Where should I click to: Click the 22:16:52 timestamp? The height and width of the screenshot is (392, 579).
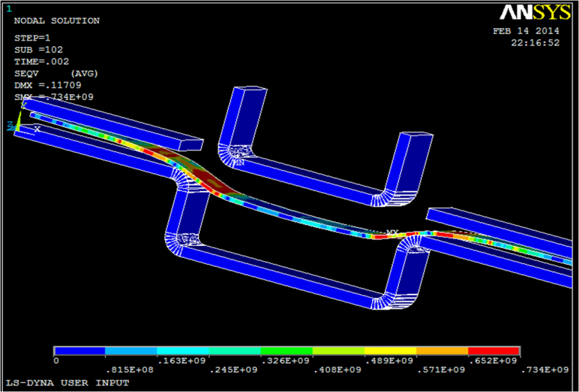click(536, 43)
